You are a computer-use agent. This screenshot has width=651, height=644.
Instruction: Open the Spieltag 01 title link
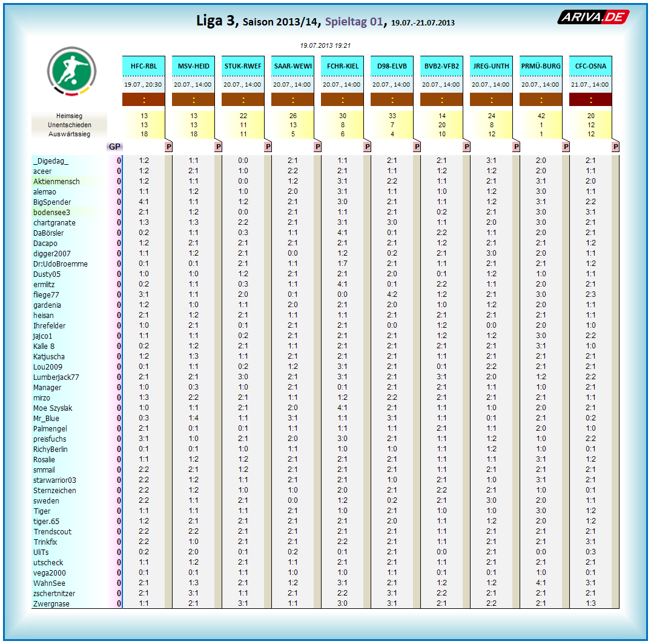pos(354,22)
